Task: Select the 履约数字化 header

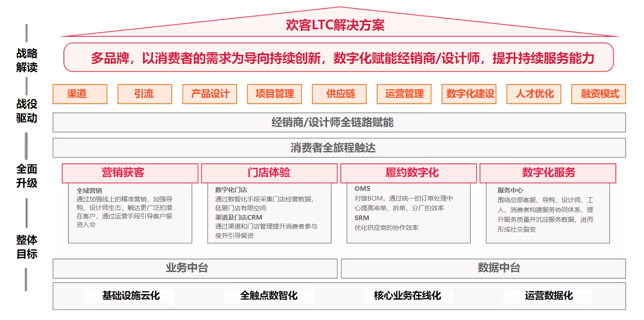Action: point(408,173)
